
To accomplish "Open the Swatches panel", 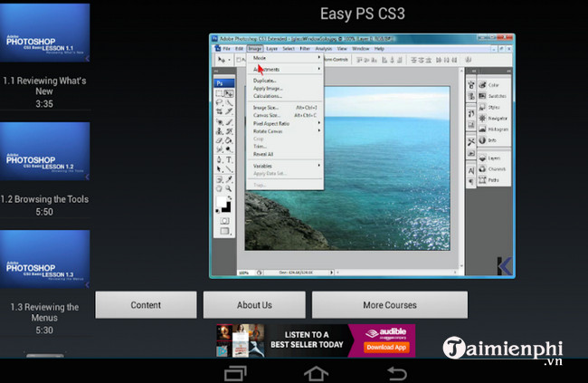I will pos(494,96).
